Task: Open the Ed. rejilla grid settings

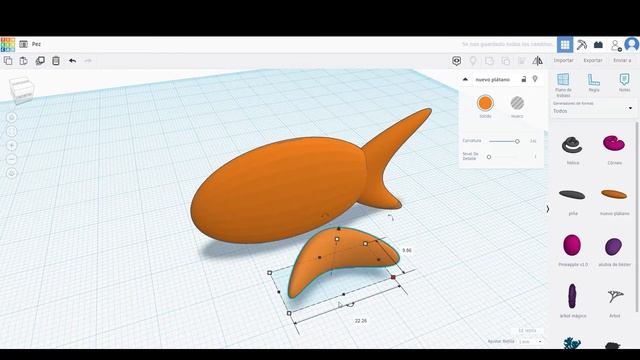Action: (x=527, y=331)
